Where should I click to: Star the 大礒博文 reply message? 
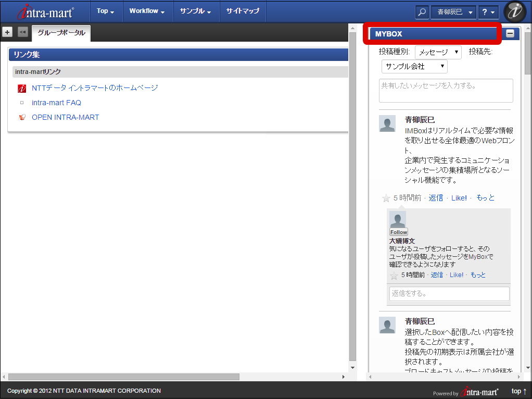[x=394, y=276]
